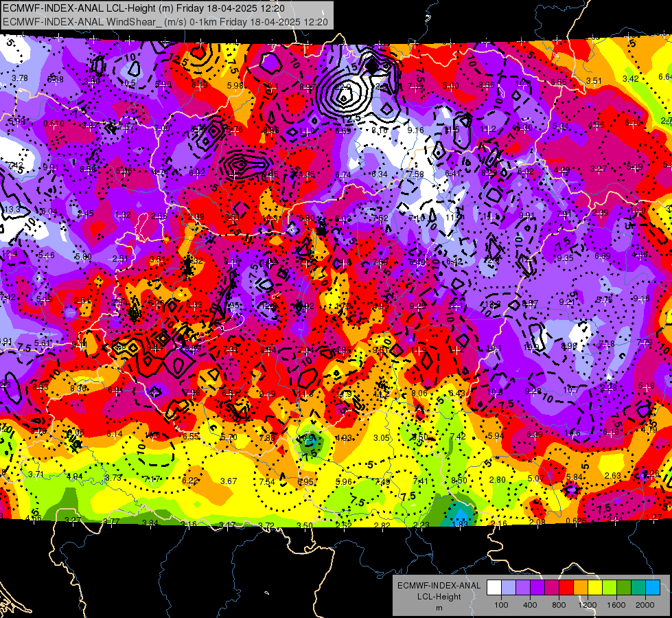Click the 1200 tick label in the legend
672x618 pixels.
point(588,605)
